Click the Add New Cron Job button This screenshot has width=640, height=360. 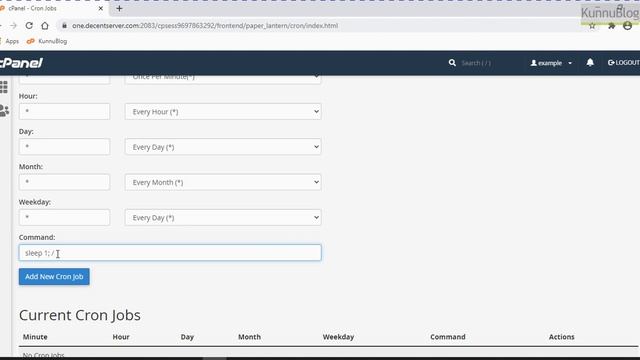tap(54, 277)
